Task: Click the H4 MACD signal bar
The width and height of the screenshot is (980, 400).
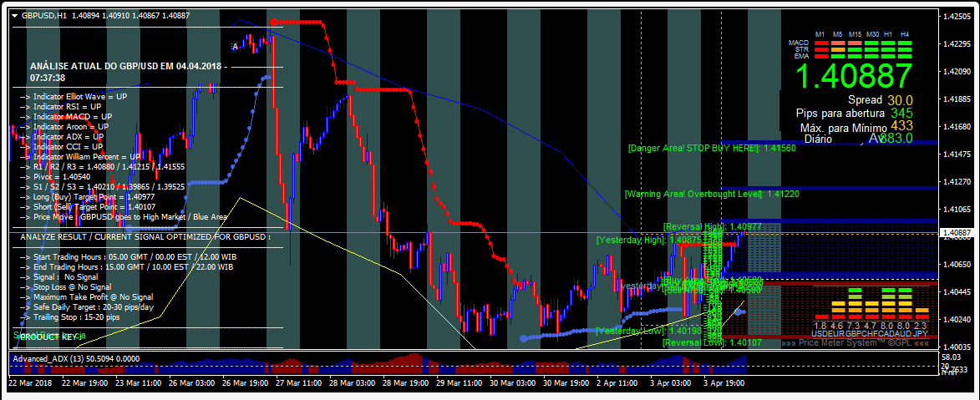Action: tap(905, 43)
